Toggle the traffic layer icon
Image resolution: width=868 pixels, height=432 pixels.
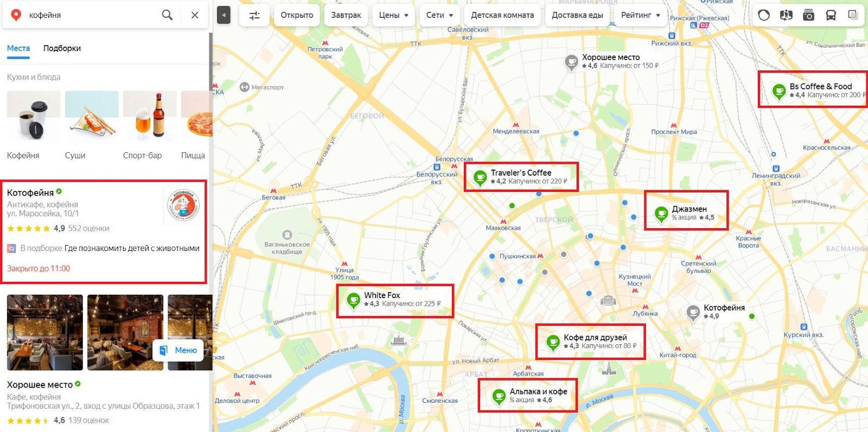coord(764,15)
